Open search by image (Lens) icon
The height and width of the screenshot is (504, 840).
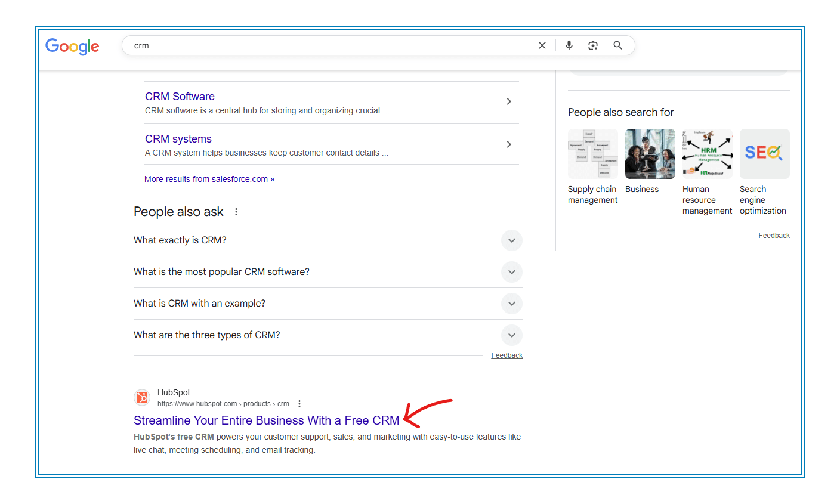coord(593,45)
